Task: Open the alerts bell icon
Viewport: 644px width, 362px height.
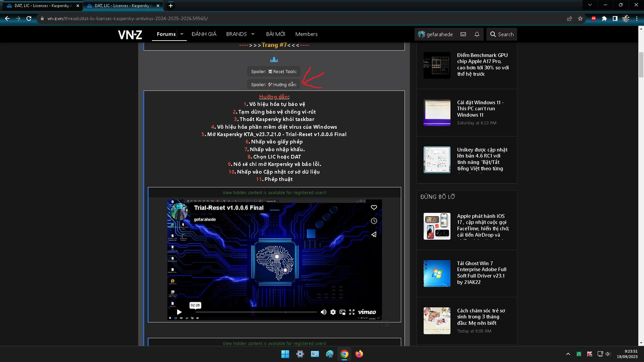Action: click(x=477, y=34)
